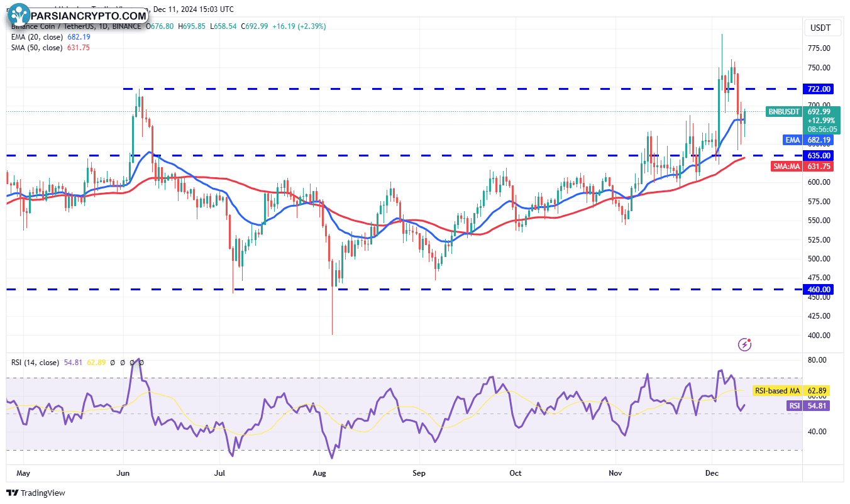Click the BNBUSDT symbol tag on price axis
This screenshot has height=504, width=850.
click(x=784, y=112)
